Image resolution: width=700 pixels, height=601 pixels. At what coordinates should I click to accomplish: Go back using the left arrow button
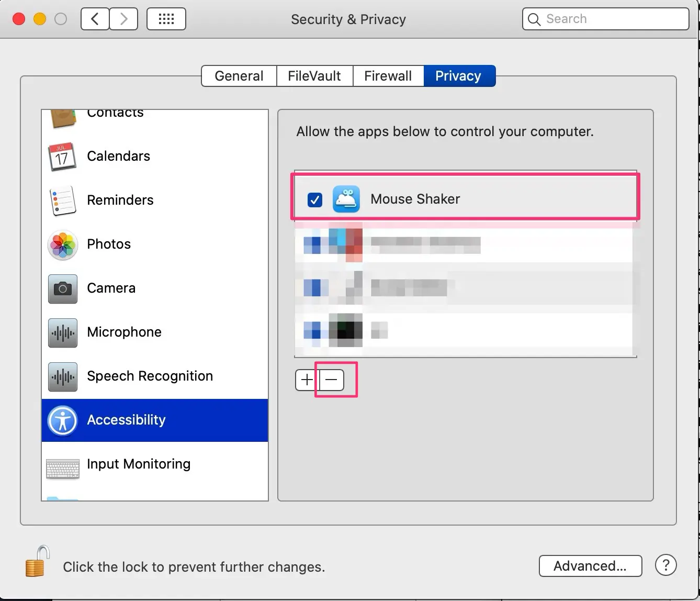click(x=95, y=19)
